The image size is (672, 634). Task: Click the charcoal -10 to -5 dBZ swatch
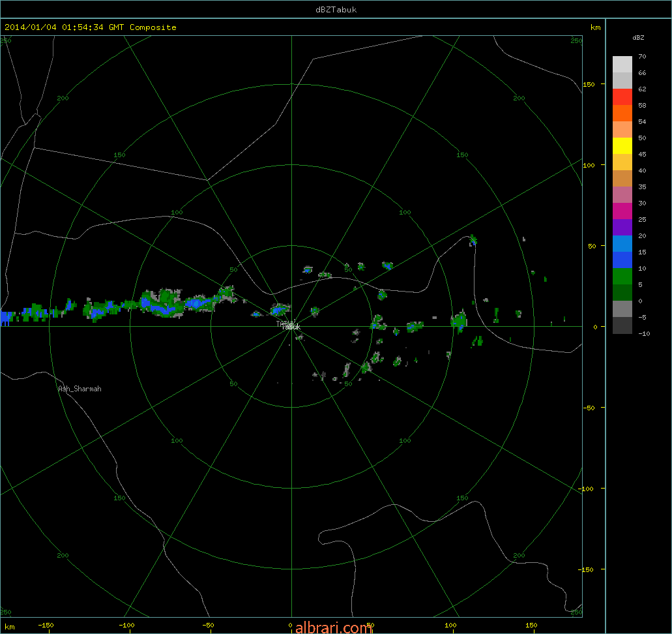coord(622,325)
